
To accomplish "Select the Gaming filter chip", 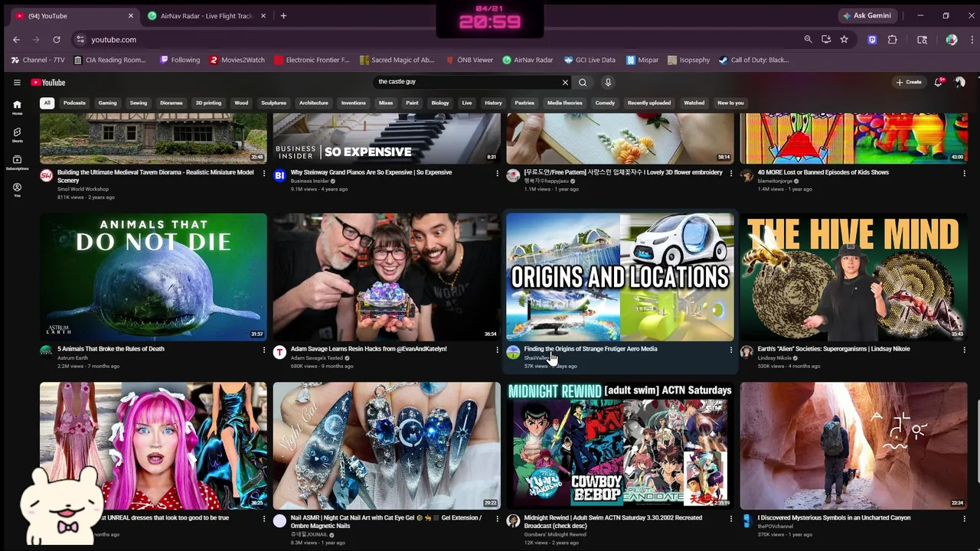I will (107, 103).
